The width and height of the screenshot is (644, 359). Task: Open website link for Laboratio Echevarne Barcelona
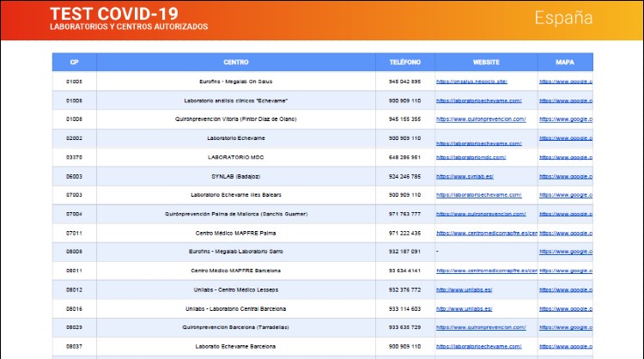(x=479, y=347)
